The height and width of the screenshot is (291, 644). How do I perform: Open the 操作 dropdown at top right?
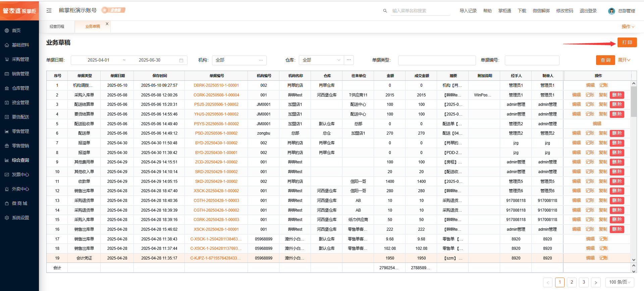(628, 26)
